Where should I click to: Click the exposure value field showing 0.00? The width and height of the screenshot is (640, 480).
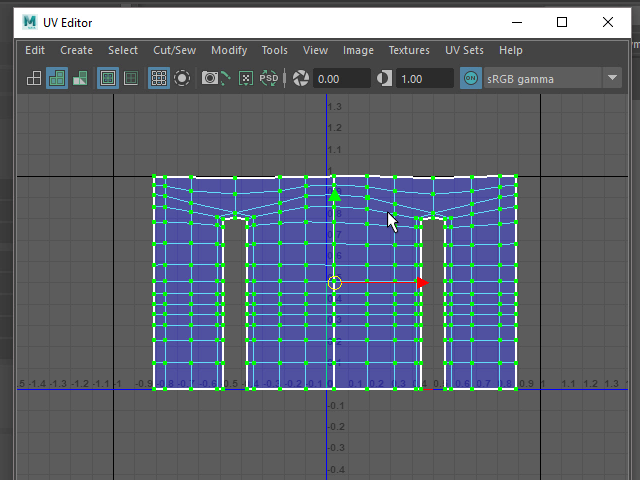click(x=342, y=78)
